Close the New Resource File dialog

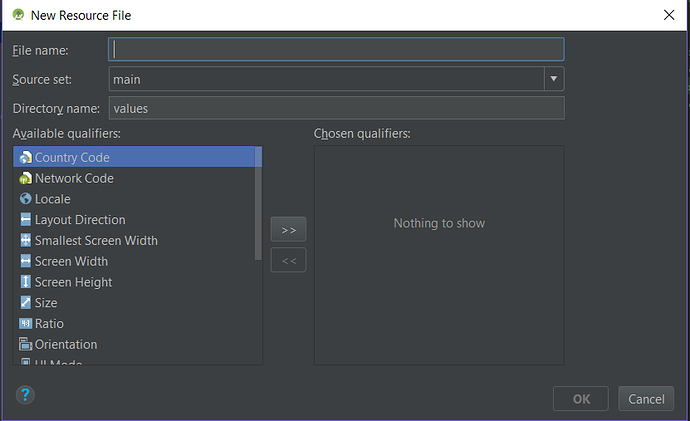(x=669, y=15)
